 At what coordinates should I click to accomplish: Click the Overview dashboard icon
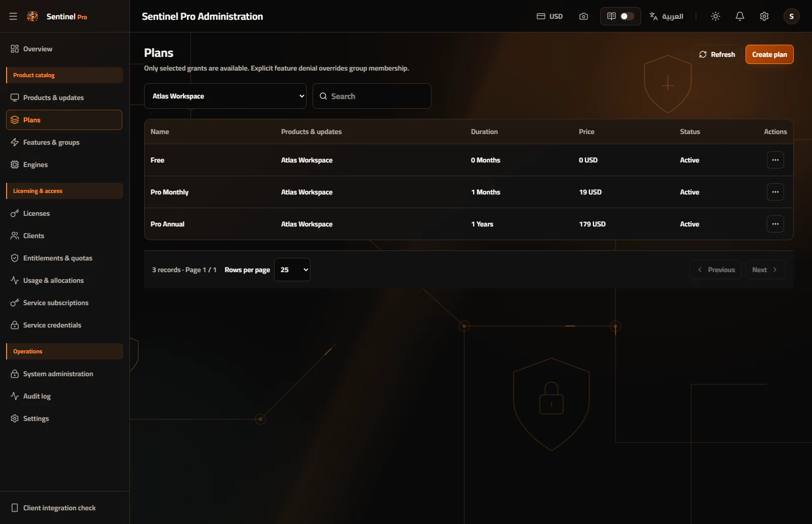point(15,49)
